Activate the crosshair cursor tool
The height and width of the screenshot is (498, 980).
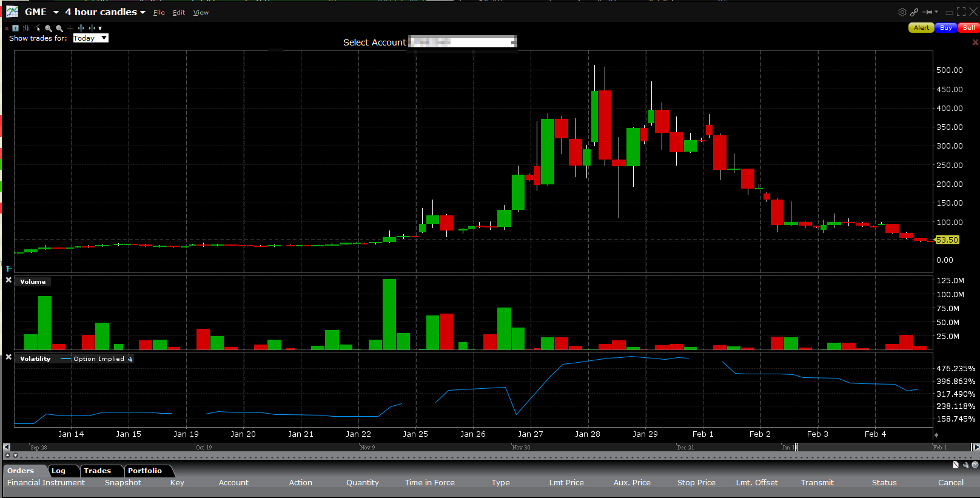70,28
